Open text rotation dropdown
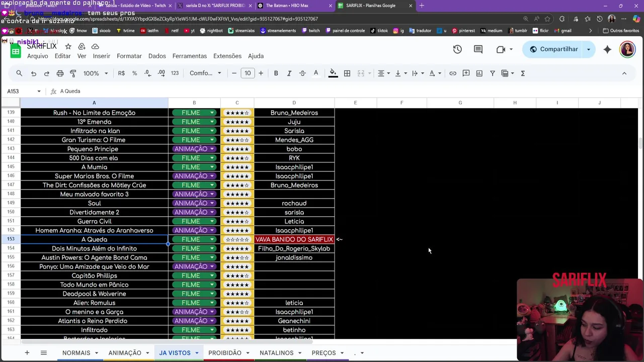The width and height of the screenshot is (644, 362). [x=435, y=73]
